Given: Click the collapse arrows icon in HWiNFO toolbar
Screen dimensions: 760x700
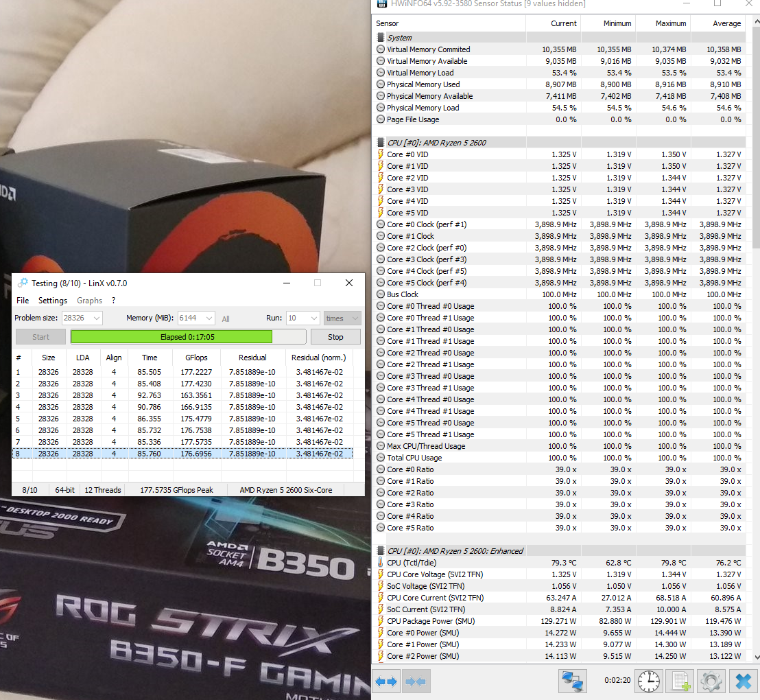Looking at the screenshot, I should (417, 681).
